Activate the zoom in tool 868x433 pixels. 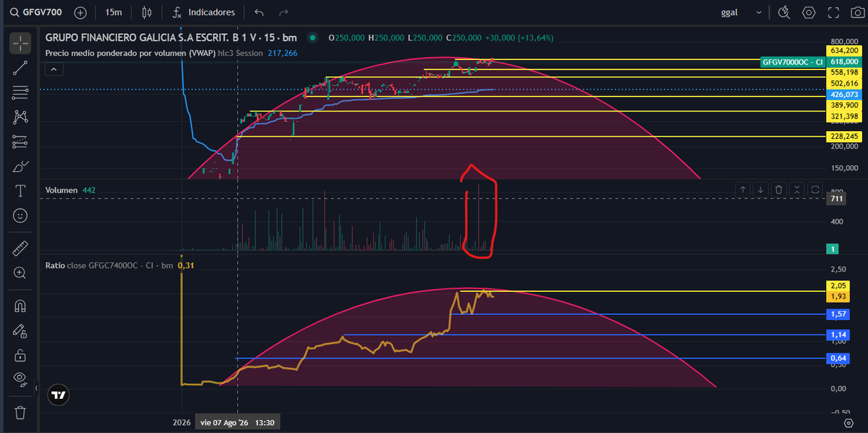[x=20, y=273]
